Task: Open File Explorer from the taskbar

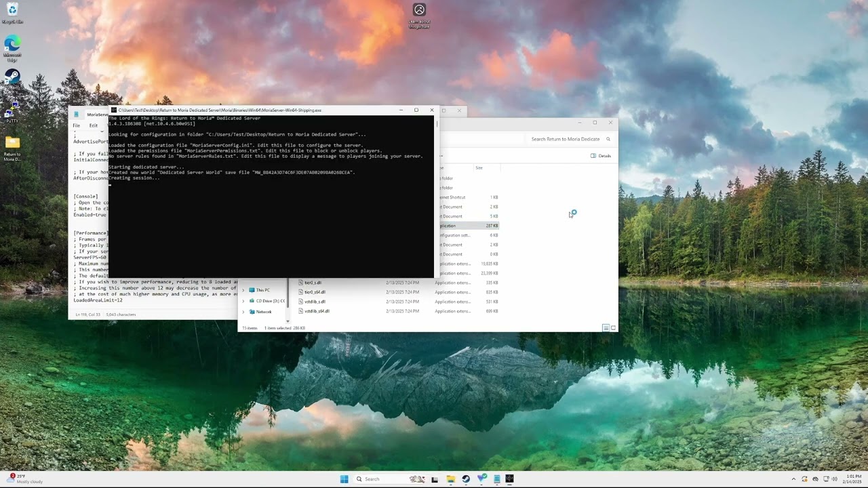Action: 450,479
